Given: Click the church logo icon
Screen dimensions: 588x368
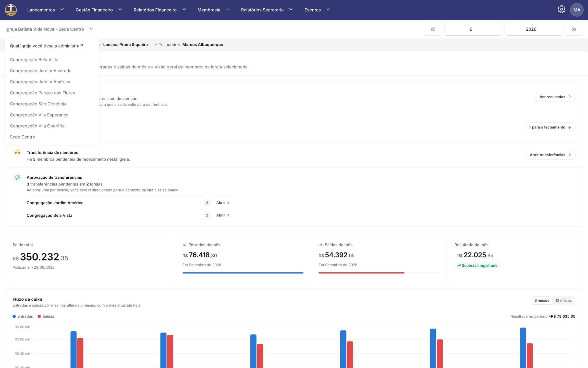Looking at the screenshot, I should [x=11, y=10].
